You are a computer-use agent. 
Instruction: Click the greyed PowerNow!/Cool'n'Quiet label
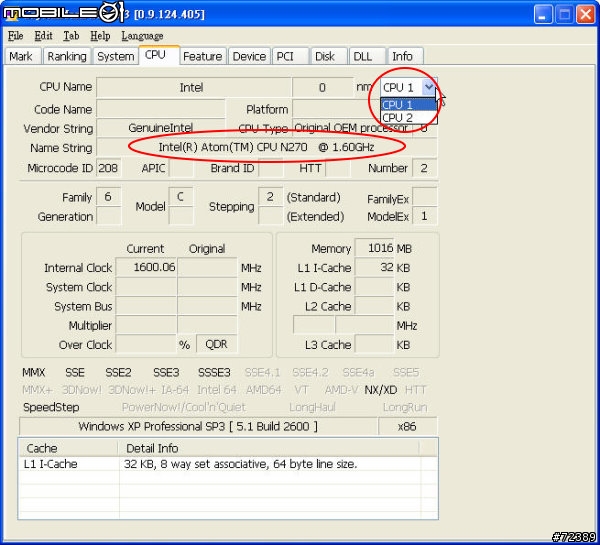[184, 407]
